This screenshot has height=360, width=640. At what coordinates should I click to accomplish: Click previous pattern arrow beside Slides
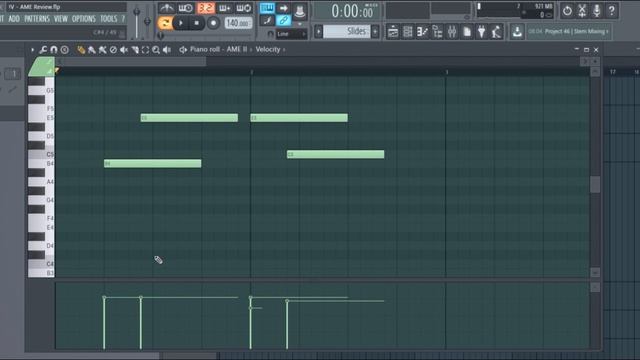click(x=318, y=31)
